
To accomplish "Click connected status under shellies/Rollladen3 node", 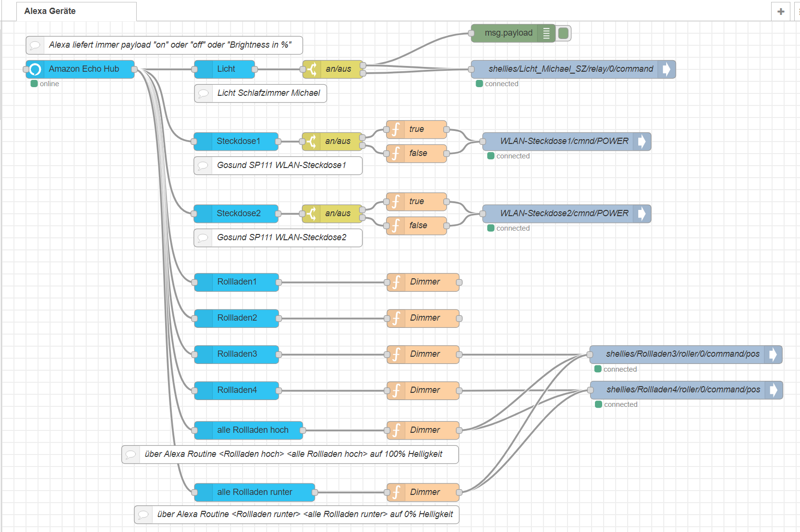I will pyautogui.click(x=616, y=369).
